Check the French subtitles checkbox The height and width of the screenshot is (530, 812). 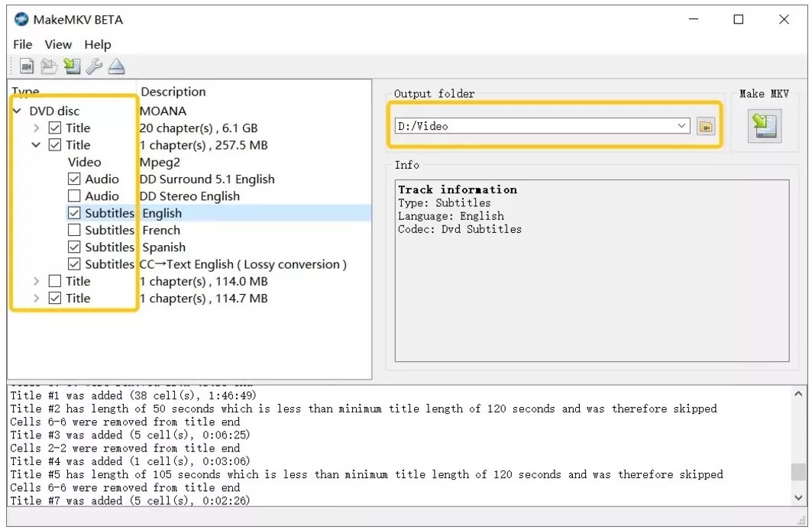tap(74, 230)
